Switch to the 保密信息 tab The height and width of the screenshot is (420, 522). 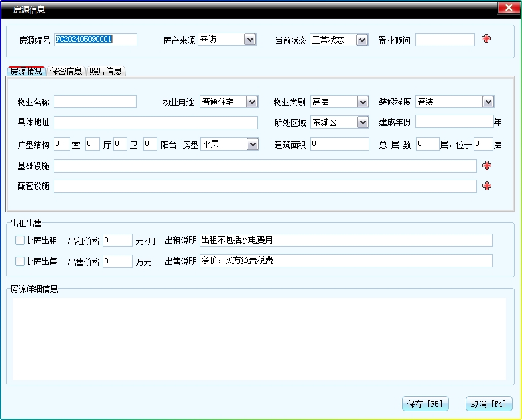[x=66, y=71]
